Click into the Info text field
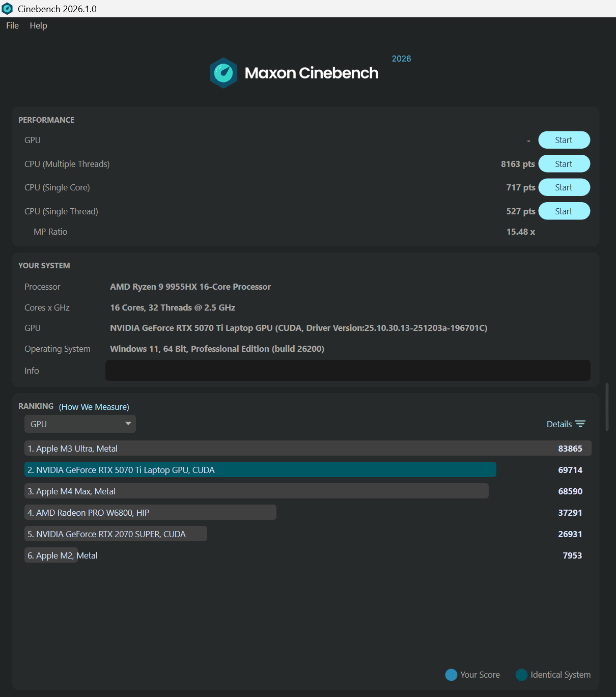 click(348, 371)
